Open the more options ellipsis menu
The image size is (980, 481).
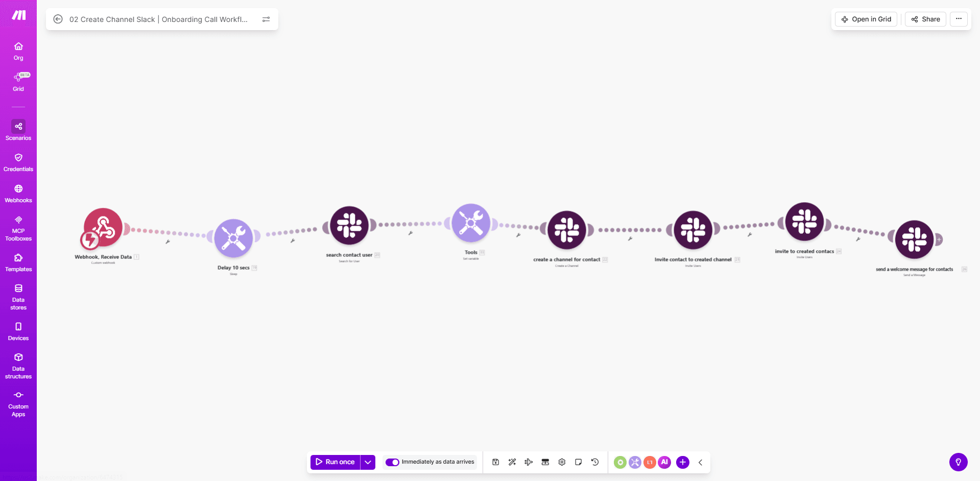click(959, 19)
